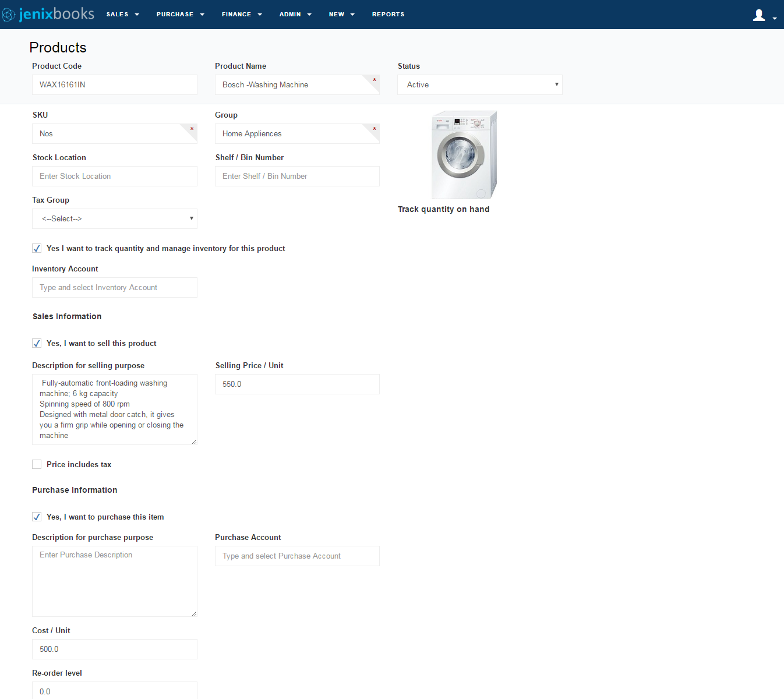Screen dimensions: 784x699
Task: Open the user profile icon menu
Action: click(759, 15)
